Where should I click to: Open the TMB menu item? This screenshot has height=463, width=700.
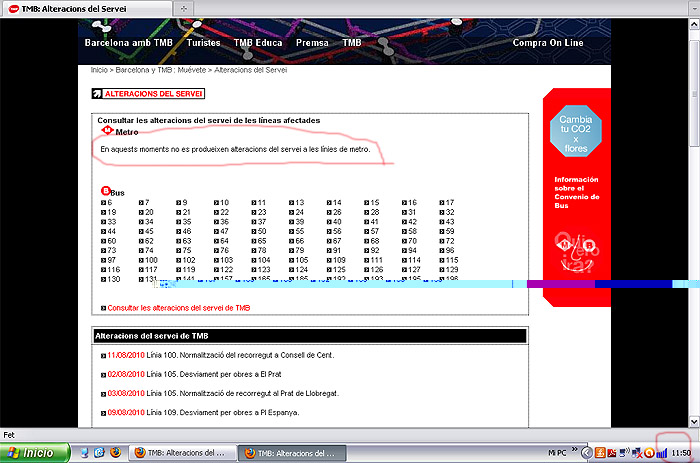pos(352,43)
